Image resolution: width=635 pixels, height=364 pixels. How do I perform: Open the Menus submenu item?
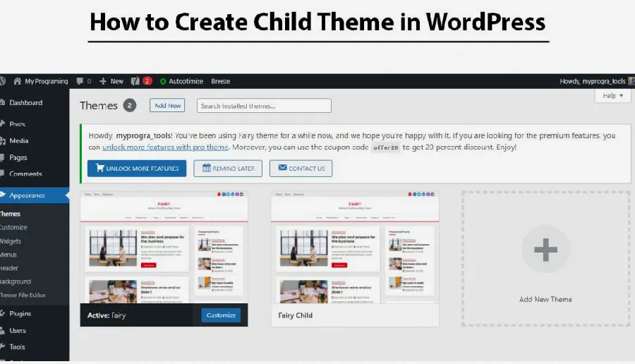[x=8, y=254]
